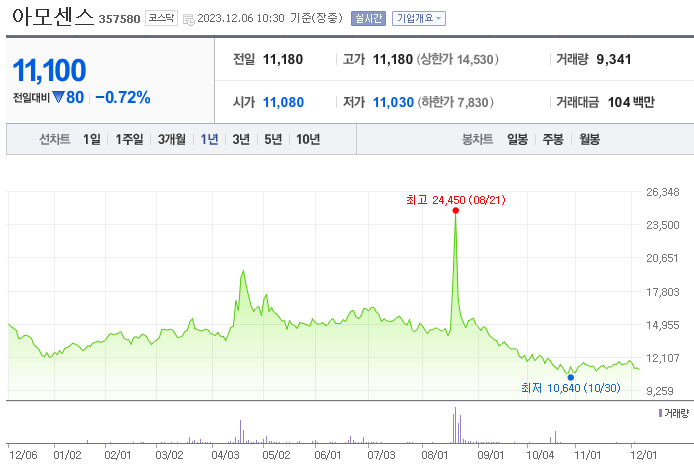This screenshot has width=694, height=472.
Task: Click the 저가 value 11,030
Action: (393, 102)
